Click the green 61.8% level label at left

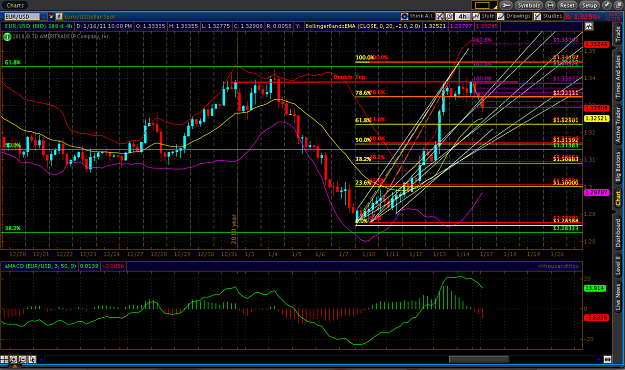(x=13, y=63)
